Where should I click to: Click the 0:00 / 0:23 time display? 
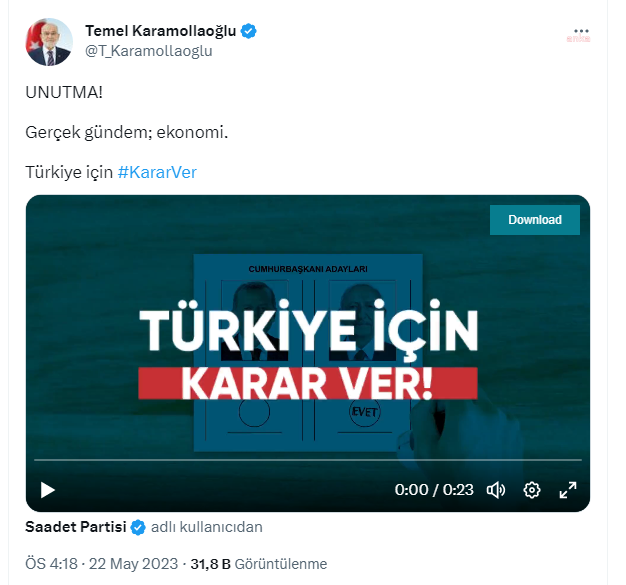tap(434, 490)
